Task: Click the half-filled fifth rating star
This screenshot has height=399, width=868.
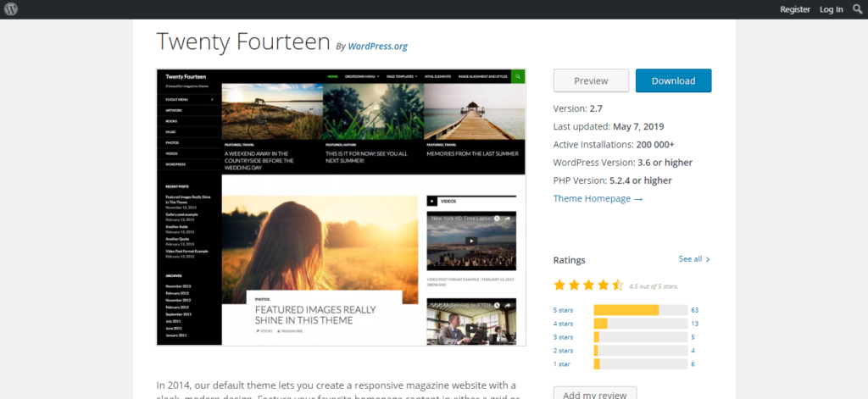Action: [x=618, y=285]
